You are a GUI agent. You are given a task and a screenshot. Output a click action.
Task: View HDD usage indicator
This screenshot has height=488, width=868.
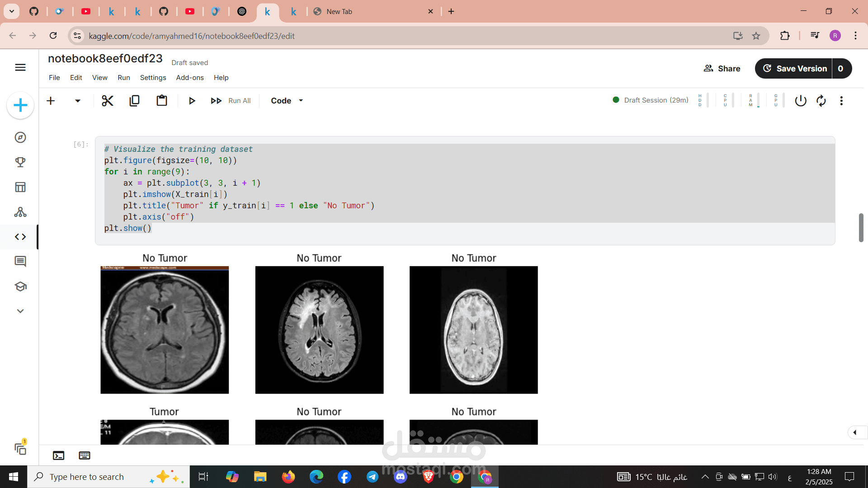pyautogui.click(x=703, y=100)
